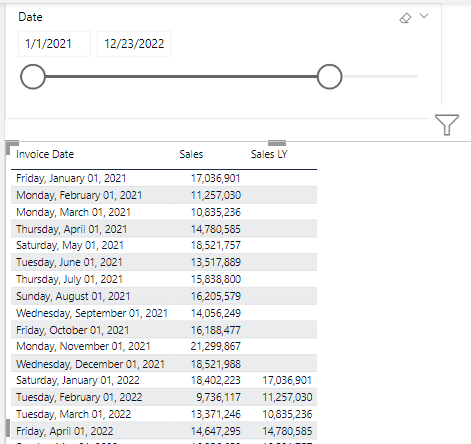Click Sales value 11,257,030 for February 2021
Image resolution: width=471 pixels, height=444 pixels.
(216, 195)
